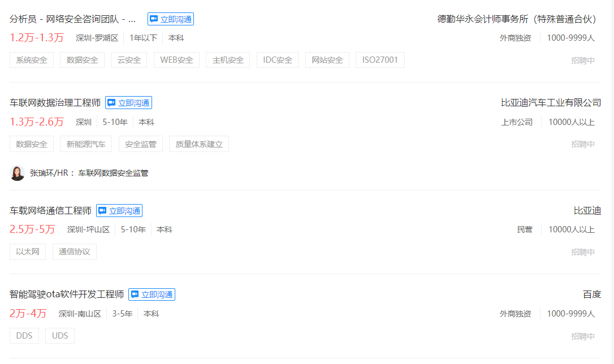Screen dimensions: 614x364
Task: Open 车联网数据治理工程师 job listing
Action: pyautogui.click(x=55, y=103)
